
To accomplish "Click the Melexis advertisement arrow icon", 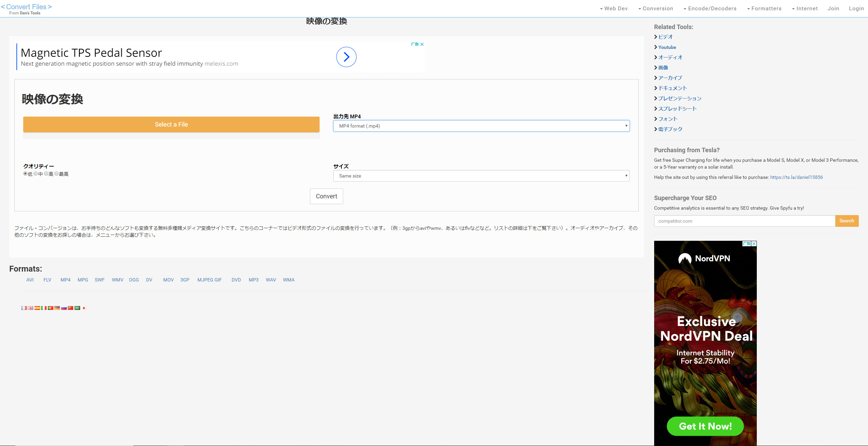I will click(x=346, y=56).
